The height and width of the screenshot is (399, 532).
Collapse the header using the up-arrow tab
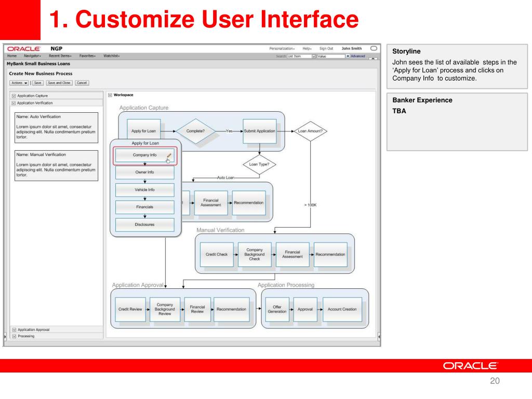(373, 59)
